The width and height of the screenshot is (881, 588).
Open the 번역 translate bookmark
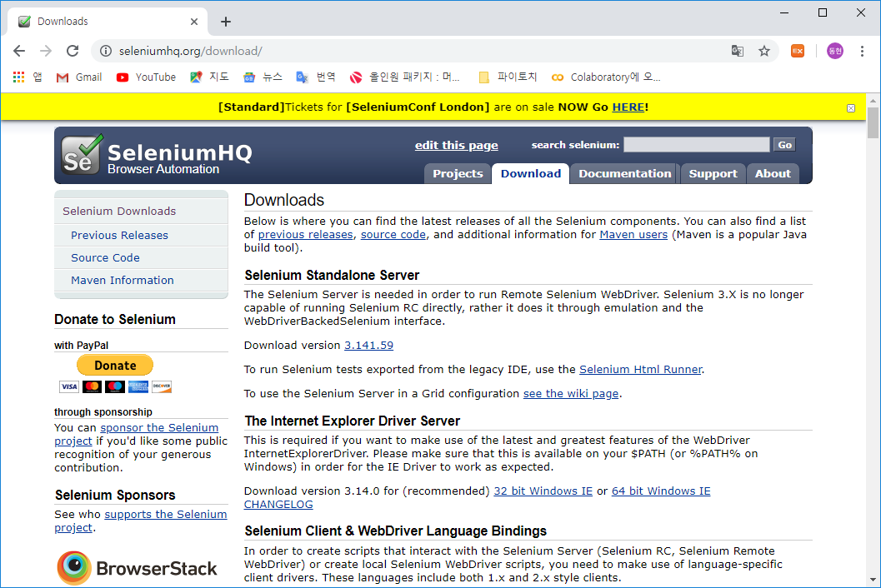tap(315, 77)
